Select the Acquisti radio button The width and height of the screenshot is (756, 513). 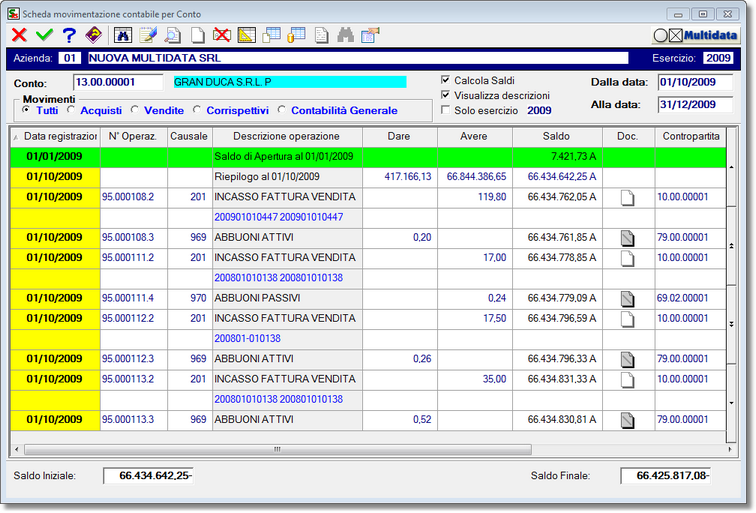[x=71, y=110]
